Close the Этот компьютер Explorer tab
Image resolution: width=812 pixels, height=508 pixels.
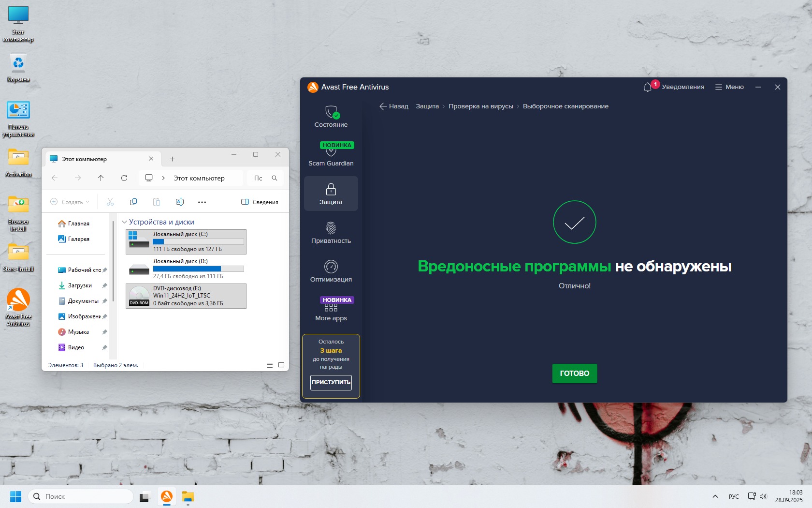coord(151,159)
